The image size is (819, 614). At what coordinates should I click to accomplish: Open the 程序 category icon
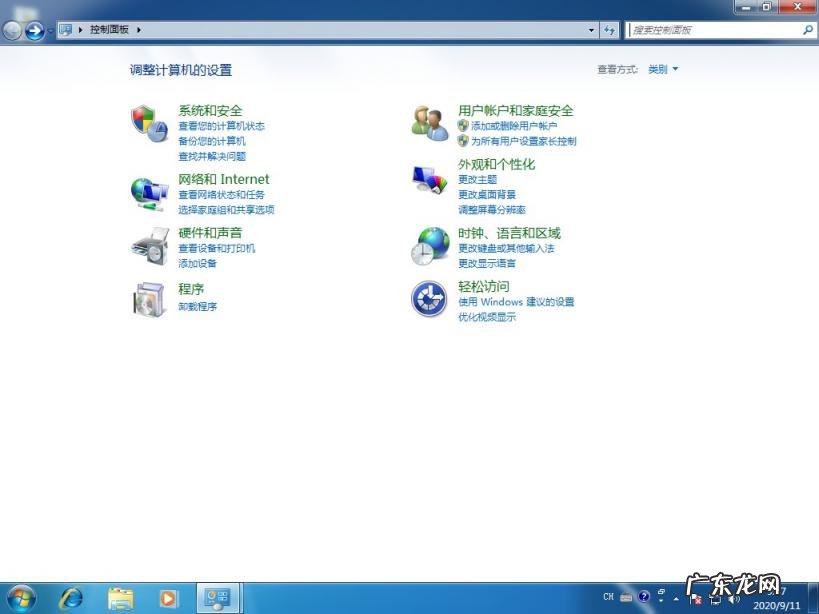(150, 299)
